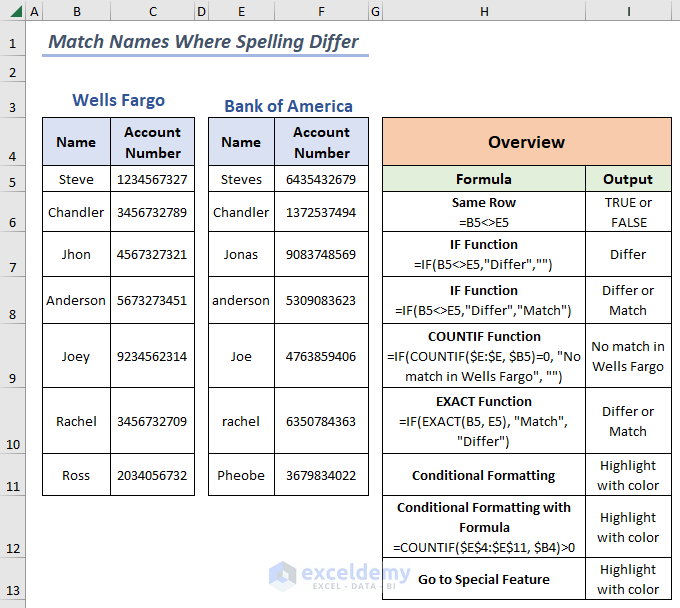The height and width of the screenshot is (608, 680).
Task: Click the title 'Match Names Where Spelling Differ'
Action: [203, 42]
